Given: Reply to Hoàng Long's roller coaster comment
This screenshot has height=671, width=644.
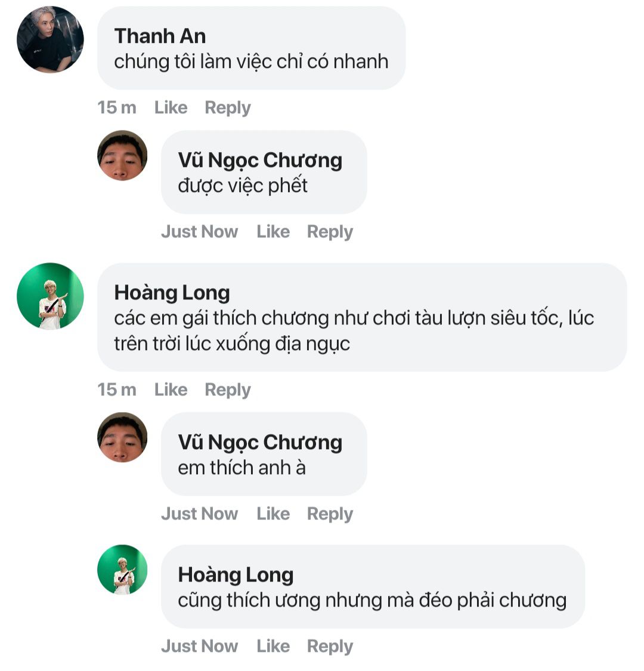Looking at the screenshot, I should click(x=227, y=389).
